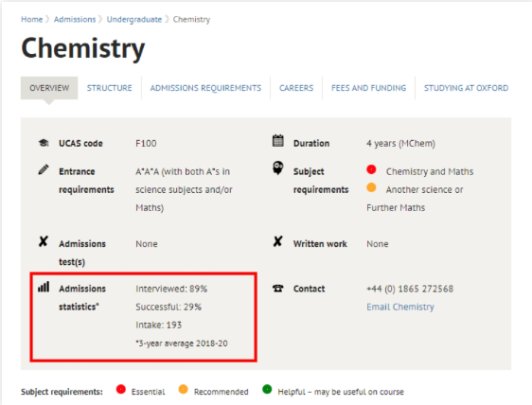Go to Fees and Funding tab
The image size is (532, 405).
point(368,88)
